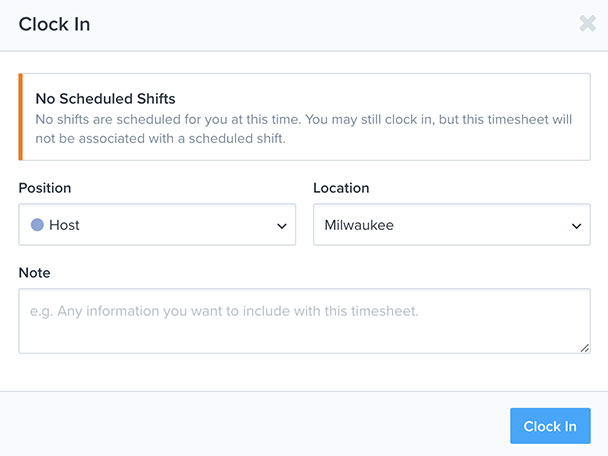Click the Position field label
The height and width of the screenshot is (456, 608).
point(45,188)
